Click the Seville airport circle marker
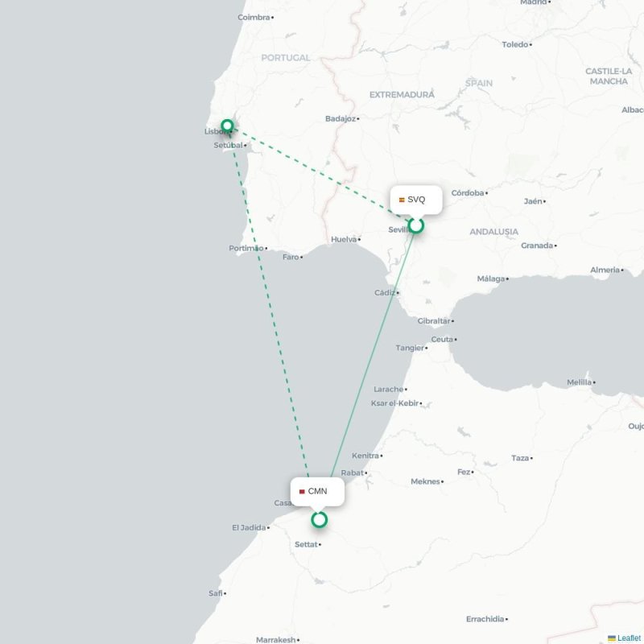 (x=416, y=225)
